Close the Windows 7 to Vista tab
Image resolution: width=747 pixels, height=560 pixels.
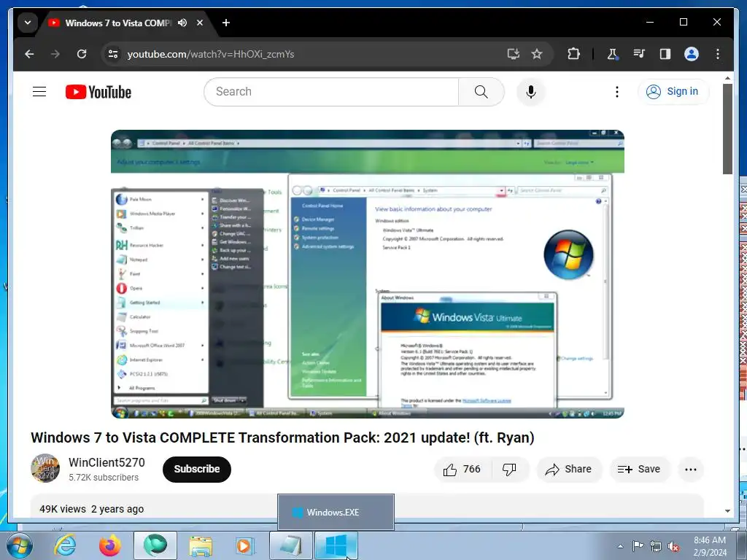point(200,23)
